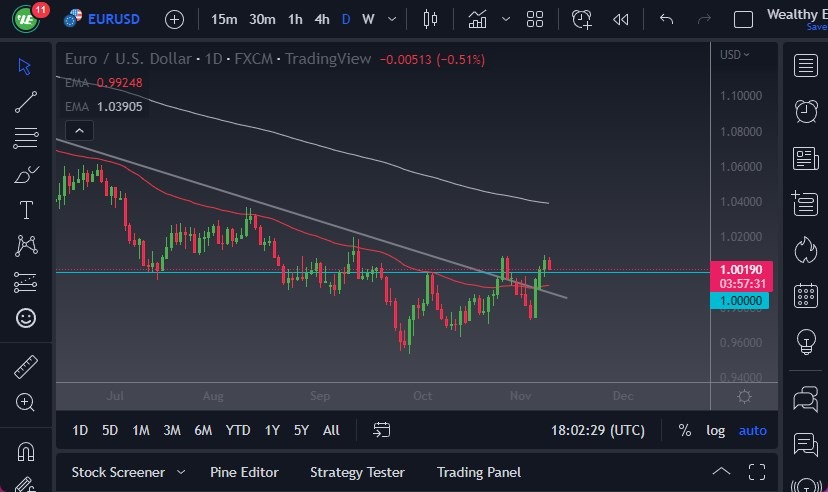Toggle percent scale mode
The width and height of the screenshot is (828, 492).
(x=685, y=430)
